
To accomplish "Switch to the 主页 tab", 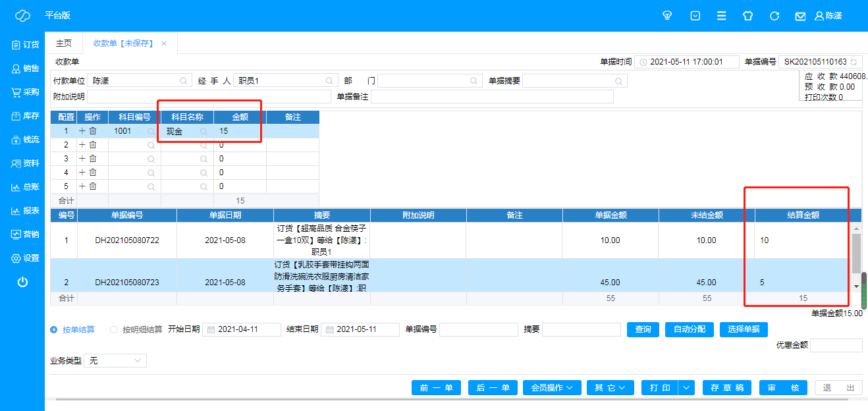I will point(64,43).
